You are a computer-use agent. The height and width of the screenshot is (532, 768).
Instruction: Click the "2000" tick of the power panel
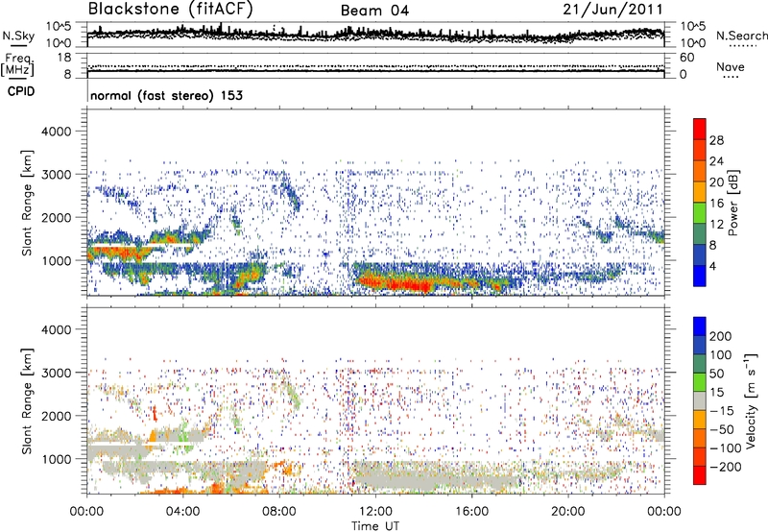point(57,217)
